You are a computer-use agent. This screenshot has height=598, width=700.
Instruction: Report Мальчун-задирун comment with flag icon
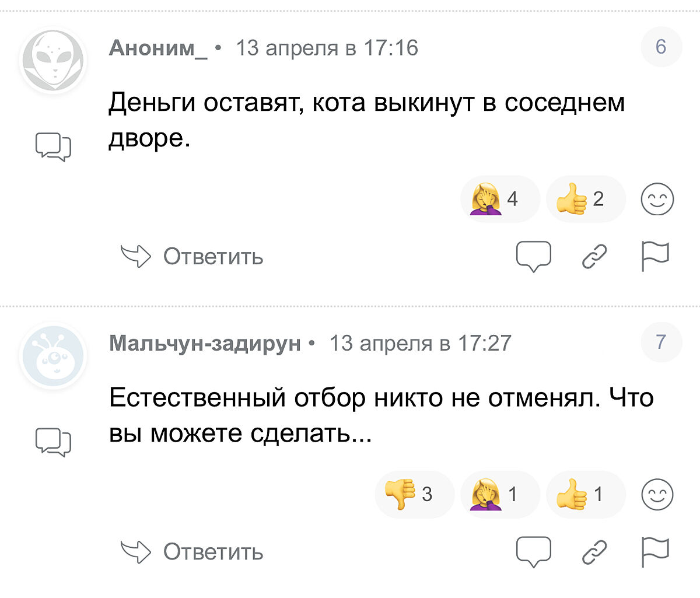point(655,552)
